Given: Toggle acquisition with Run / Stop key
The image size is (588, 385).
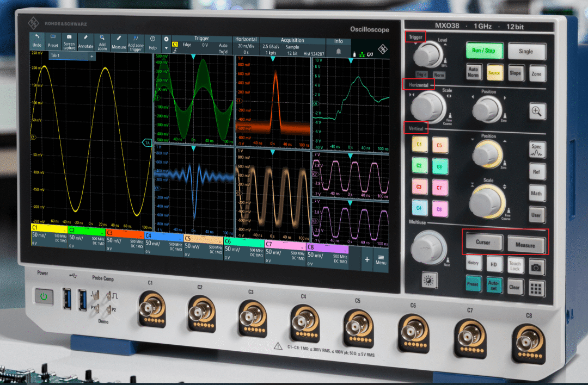Looking at the screenshot, I should 484,51.
